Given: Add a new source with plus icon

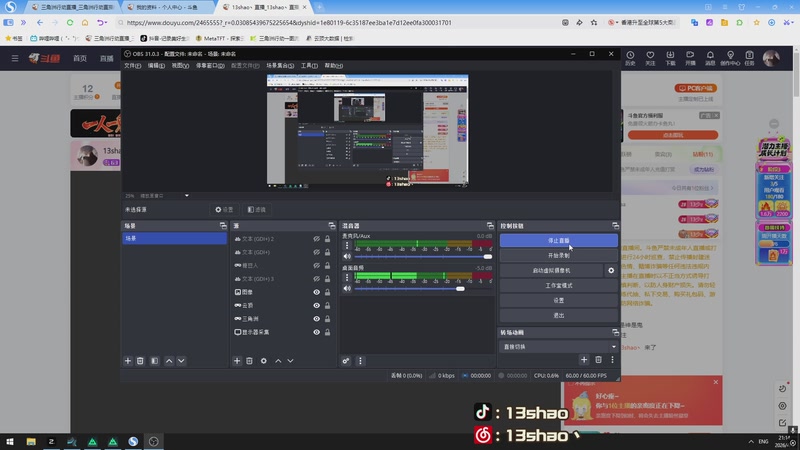Looking at the screenshot, I should (237, 361).
